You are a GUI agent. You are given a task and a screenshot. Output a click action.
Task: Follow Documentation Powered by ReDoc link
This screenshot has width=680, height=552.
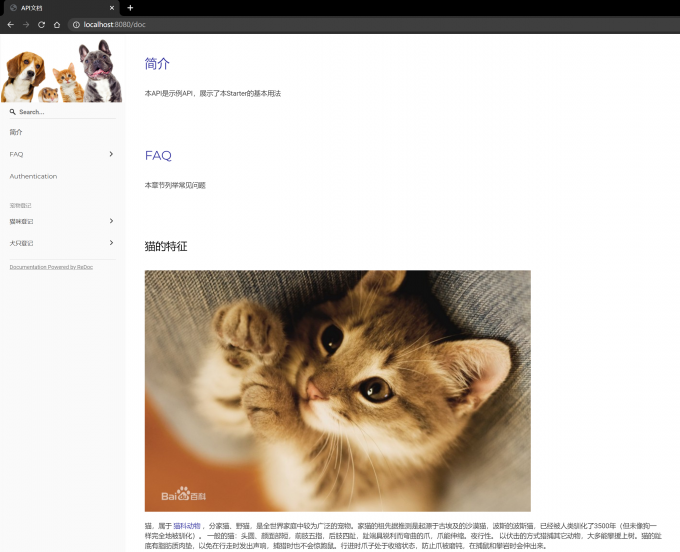[51, 267]
